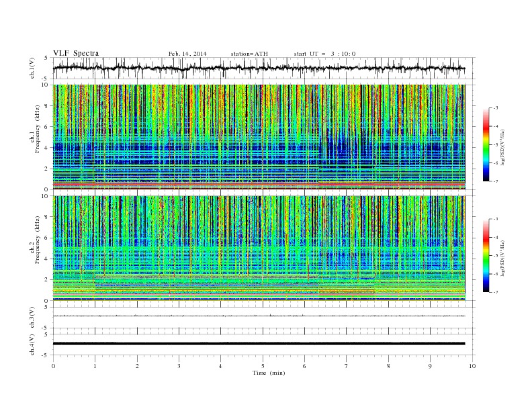Click the "start UT = 3 : 10: 0" text
Viewport: 532px width, 411px height.
point(324,54)
